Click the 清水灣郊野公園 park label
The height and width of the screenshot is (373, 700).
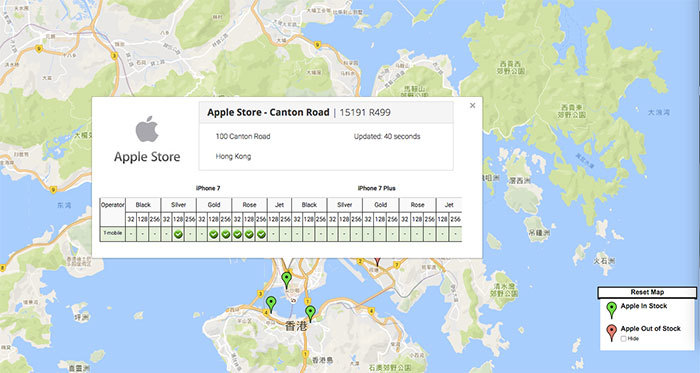coord(504,290)
